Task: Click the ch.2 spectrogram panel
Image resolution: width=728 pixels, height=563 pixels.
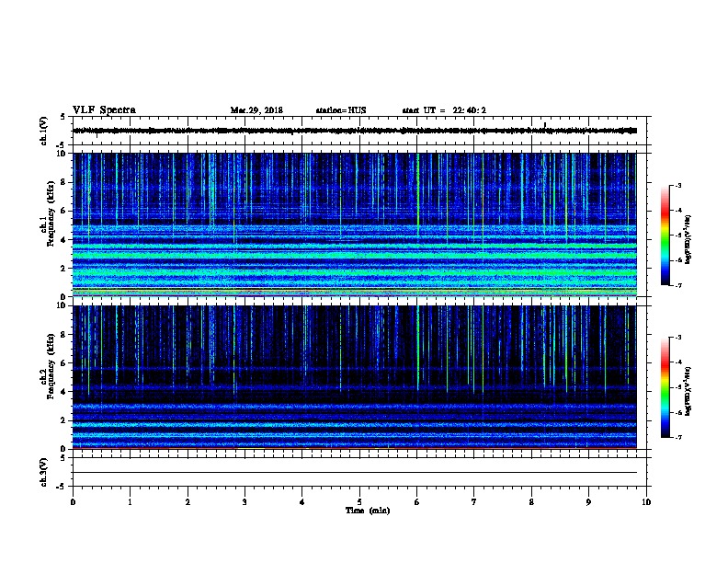Action: (x=355, y=377)
